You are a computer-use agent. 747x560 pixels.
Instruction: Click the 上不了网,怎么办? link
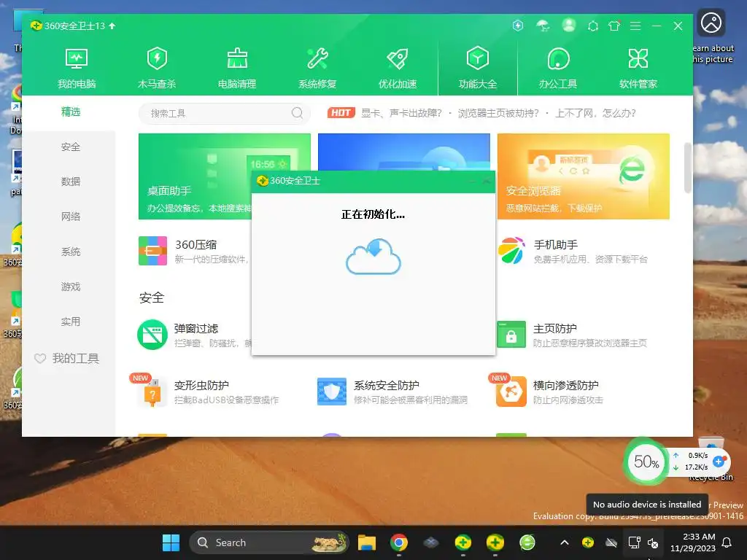click(x=595, y=113)
